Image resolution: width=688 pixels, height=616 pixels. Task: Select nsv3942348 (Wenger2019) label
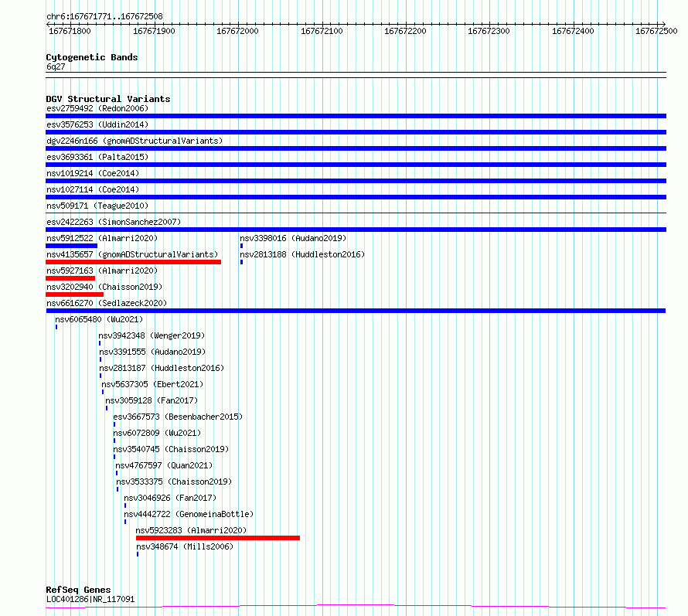(x=152, y=335)
